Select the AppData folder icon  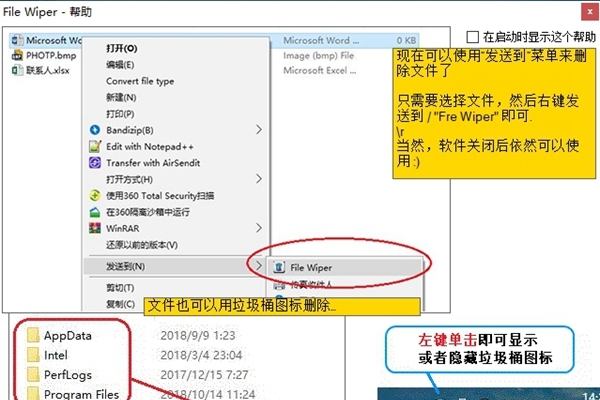pos(33,335)
